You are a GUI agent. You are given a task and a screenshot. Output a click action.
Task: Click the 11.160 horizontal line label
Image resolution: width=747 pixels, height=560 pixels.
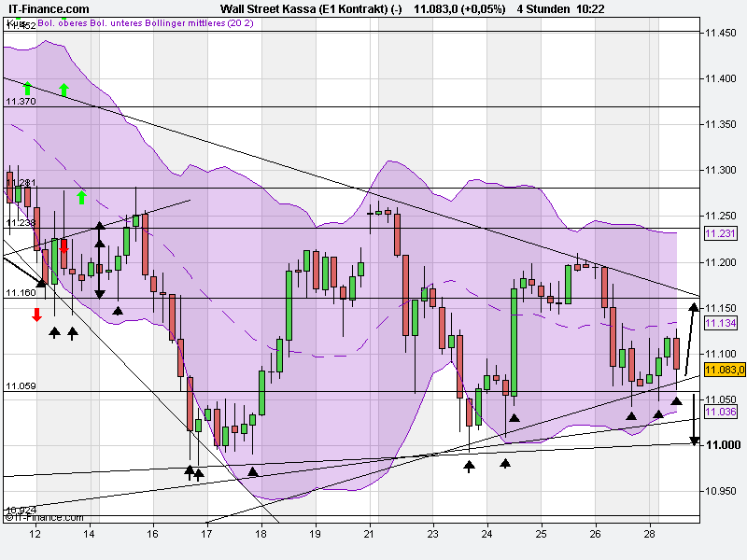(x=21, y=292)
